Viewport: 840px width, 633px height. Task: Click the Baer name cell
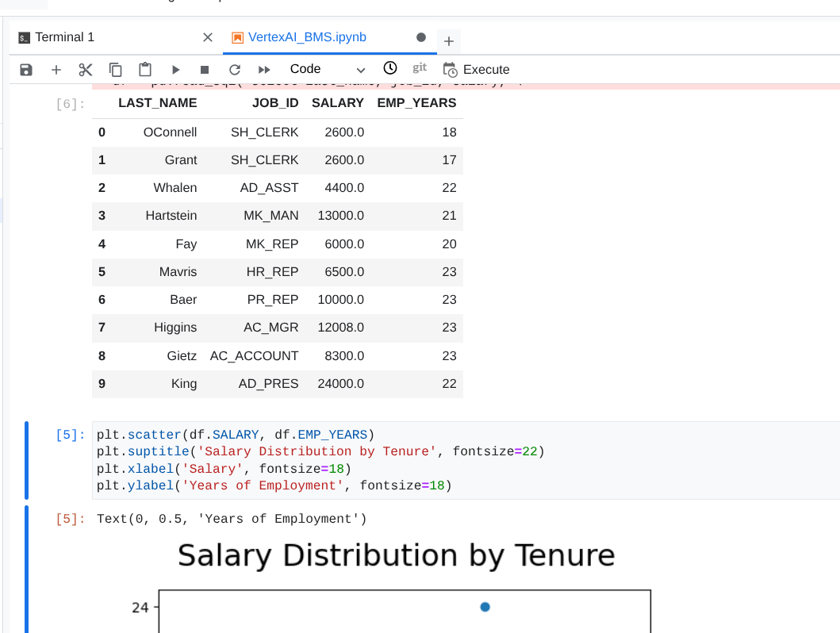(x=183, y=300)
